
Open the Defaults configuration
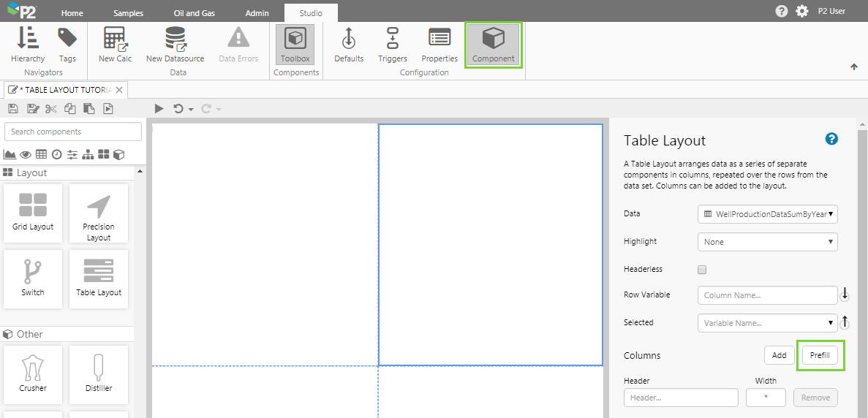point(349,45)
